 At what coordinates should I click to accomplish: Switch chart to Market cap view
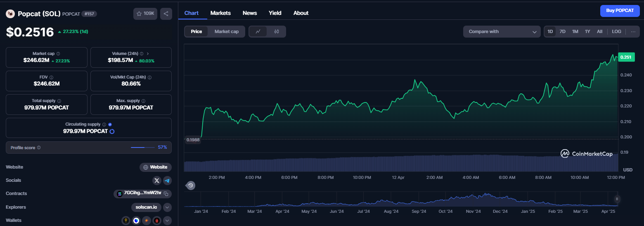pyautogui.click(x=227, y=31)
